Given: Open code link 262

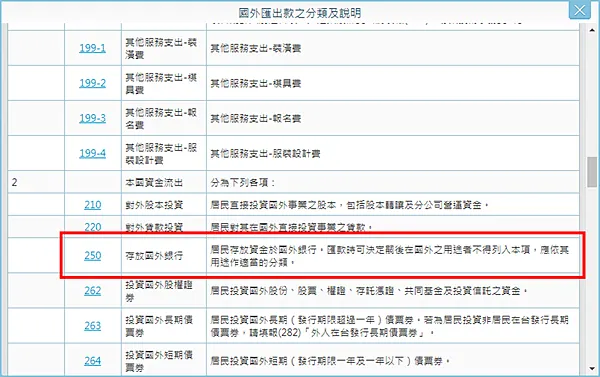Looking at the screenshot, I should (93, 291).
